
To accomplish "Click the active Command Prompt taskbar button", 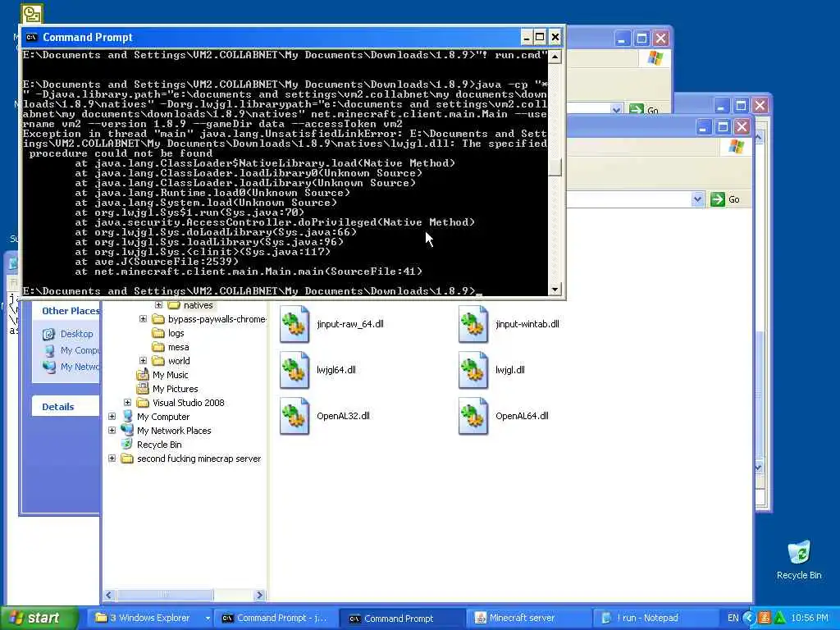I will click(403, 618).
